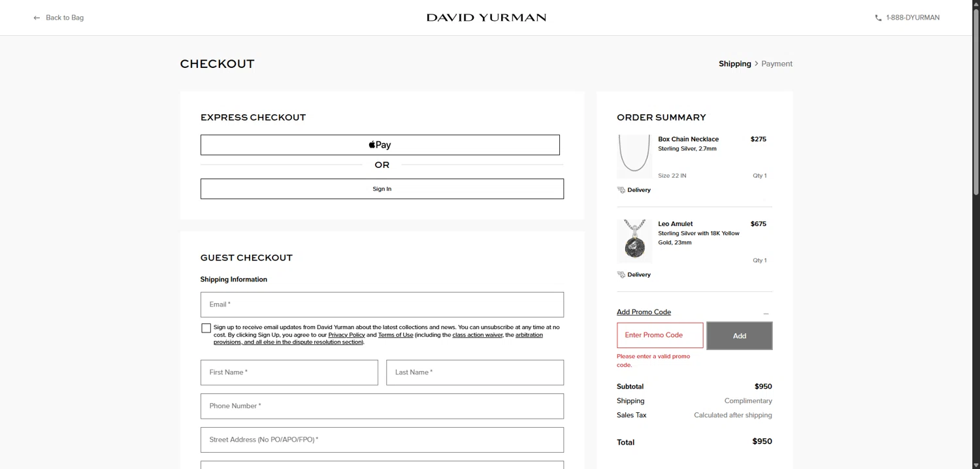980x469 pixels.
Task: Open the Box Chain Necklace product title
Action: [x=688, y=139]
